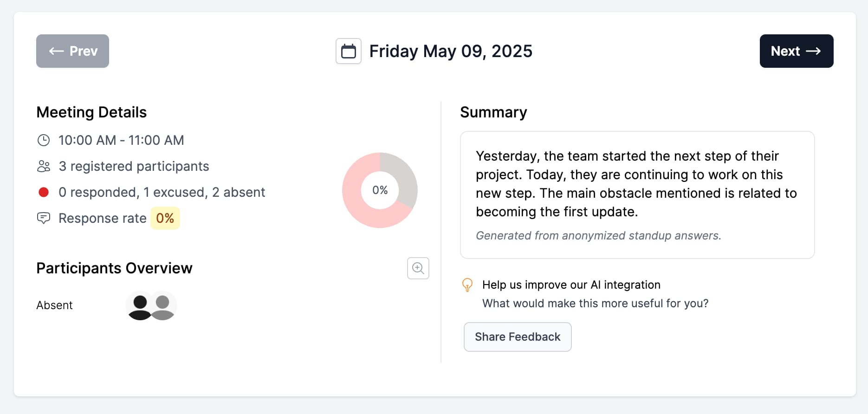Click the summary text box
Screen dimensions: 868x414
point(637,195)
